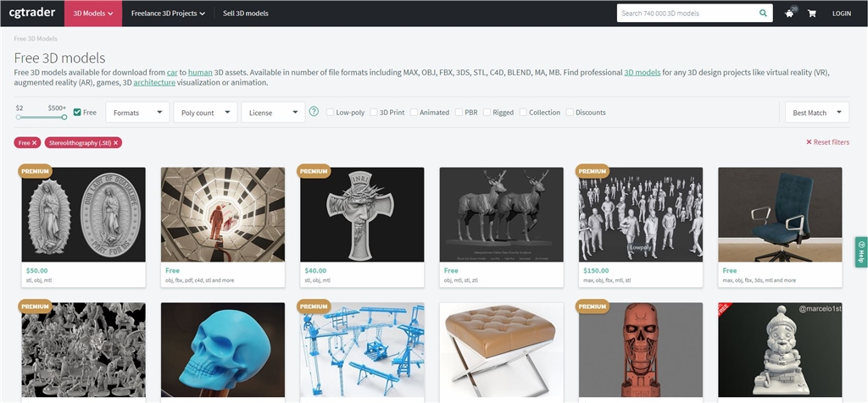Open Freelance 3D Projects menu

(x=168, y=14)
